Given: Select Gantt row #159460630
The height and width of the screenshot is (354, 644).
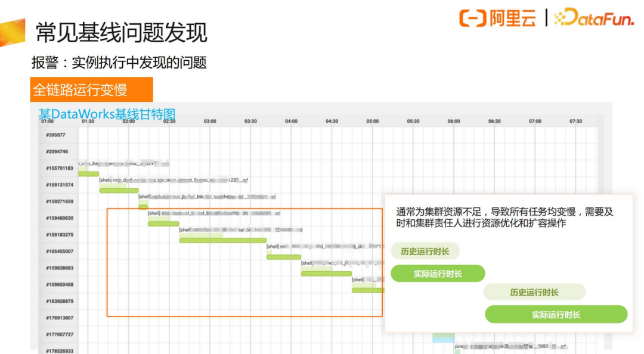Looking at the screenshot, I should click(60, 218).
